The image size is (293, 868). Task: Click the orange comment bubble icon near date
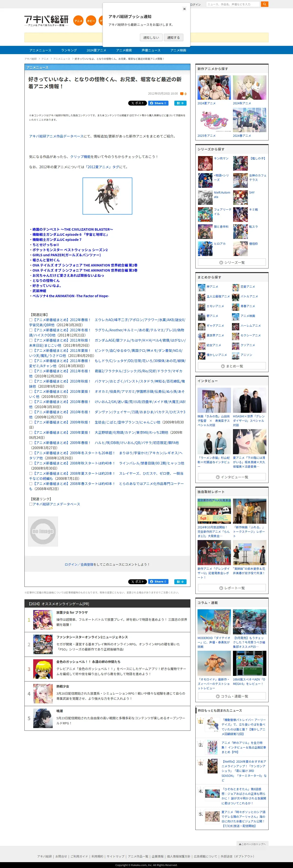click(x=182, y=94)
